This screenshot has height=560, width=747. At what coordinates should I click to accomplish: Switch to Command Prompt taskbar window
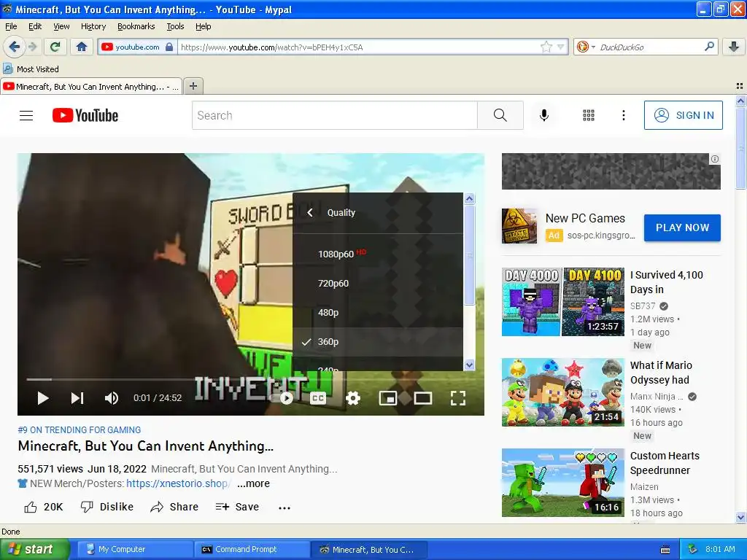[x=251, y=549]
